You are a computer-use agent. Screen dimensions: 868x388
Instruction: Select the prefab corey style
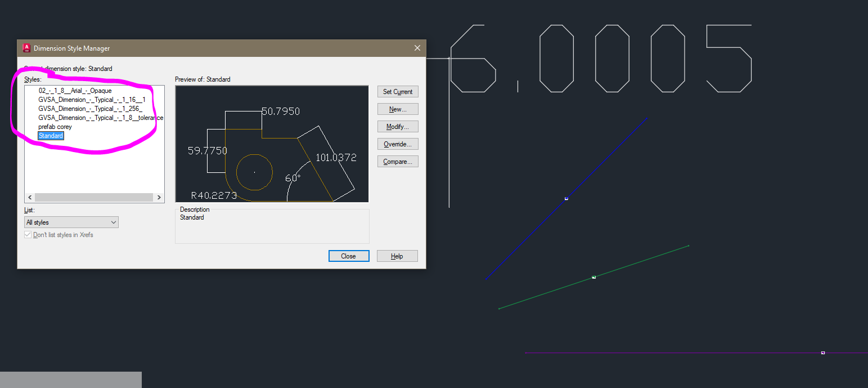click(x=55, y=127)
